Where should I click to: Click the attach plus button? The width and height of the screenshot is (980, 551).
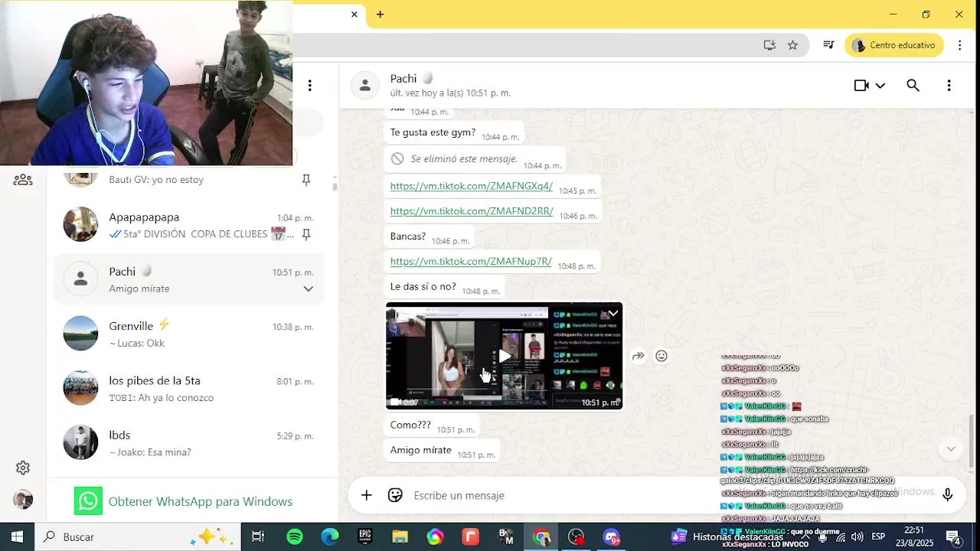366,495
